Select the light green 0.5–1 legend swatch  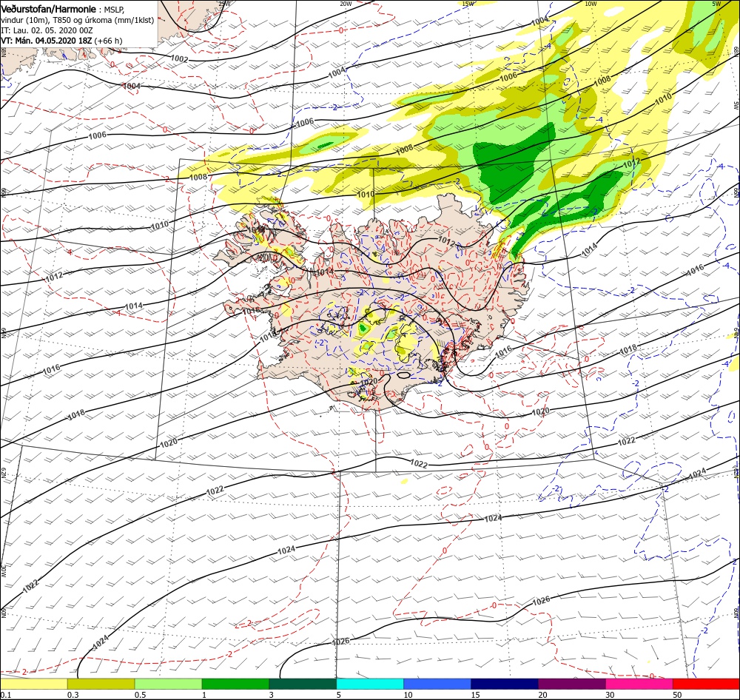point(168,684)
